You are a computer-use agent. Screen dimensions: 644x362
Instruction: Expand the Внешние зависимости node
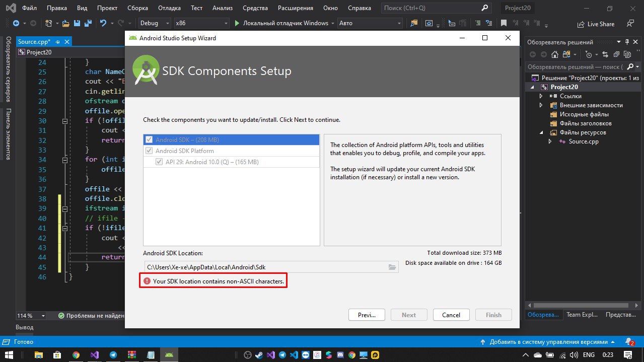[x=541, y=105]
